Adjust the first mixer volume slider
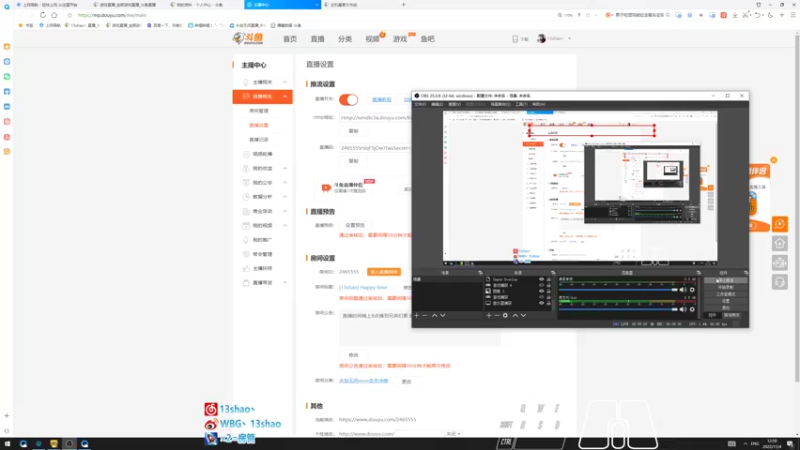The width and height of the screenshot is (800, 450). (618, 290)
